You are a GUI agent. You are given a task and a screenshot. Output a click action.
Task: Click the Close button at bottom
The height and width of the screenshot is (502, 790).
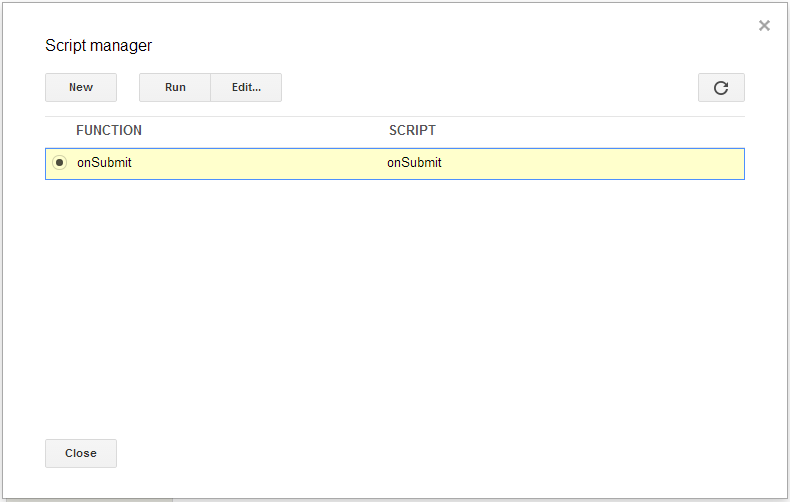(x=81, y=453)
